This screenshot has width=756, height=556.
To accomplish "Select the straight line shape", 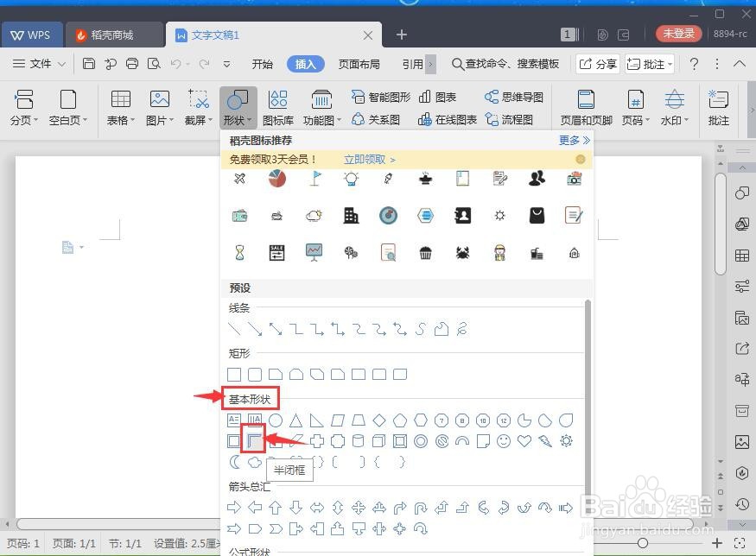I will click(x=234, y=329).
